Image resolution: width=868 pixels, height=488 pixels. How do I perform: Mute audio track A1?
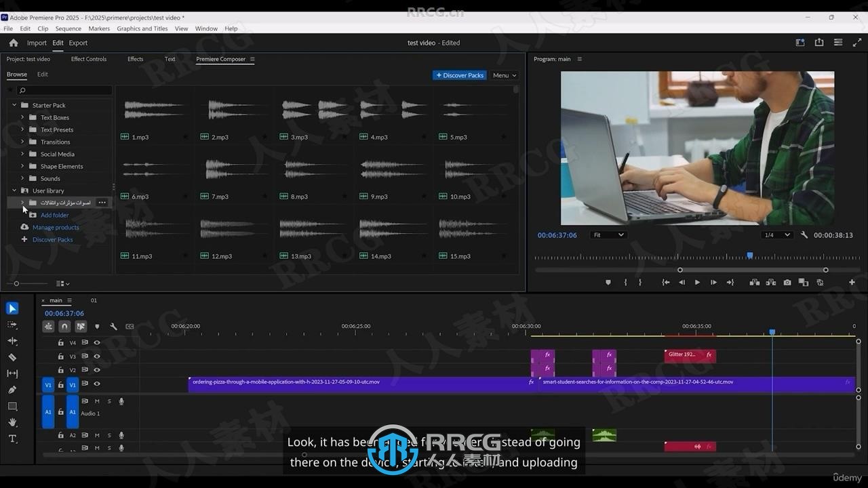97,401
